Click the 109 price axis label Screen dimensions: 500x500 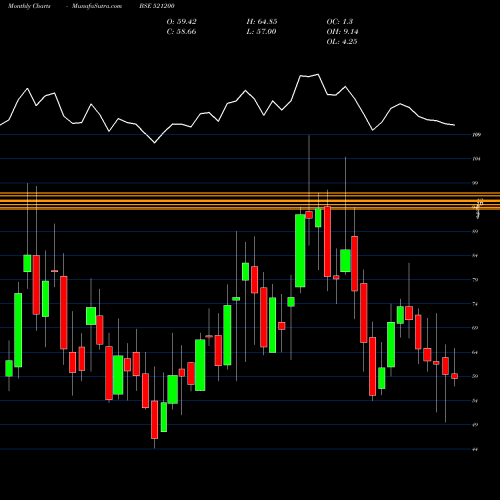[x=477, y=135]
